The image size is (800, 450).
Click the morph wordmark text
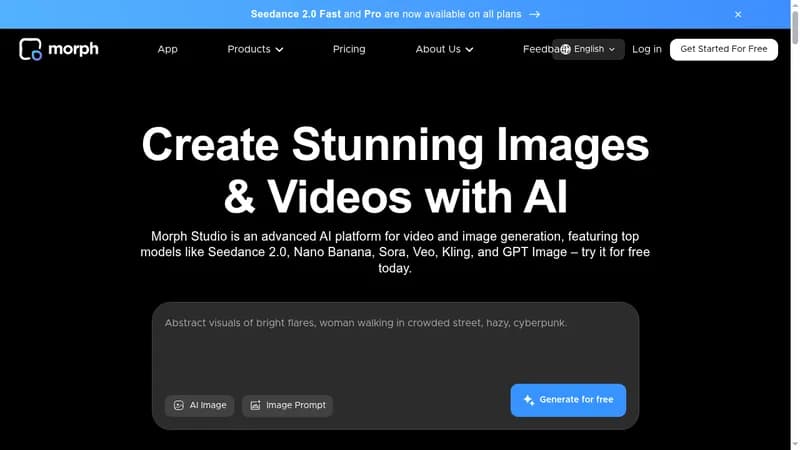click(73, 49)
